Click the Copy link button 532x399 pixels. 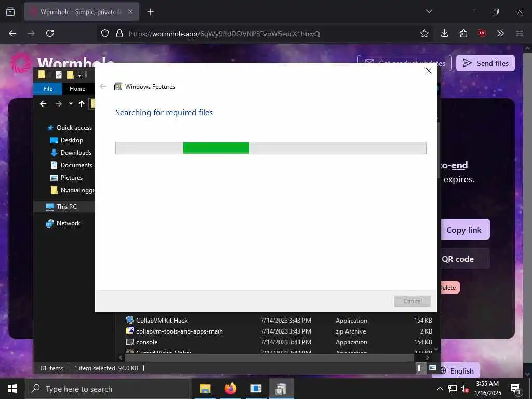coord(464,230)
